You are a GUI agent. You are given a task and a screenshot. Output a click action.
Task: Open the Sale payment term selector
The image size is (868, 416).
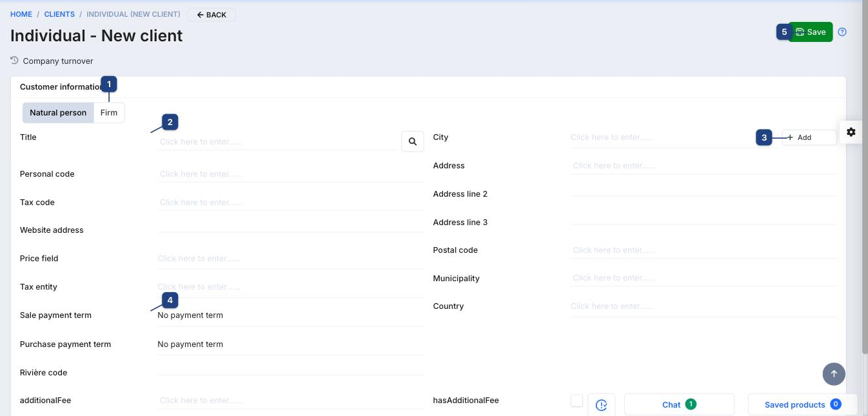[290, 315]
